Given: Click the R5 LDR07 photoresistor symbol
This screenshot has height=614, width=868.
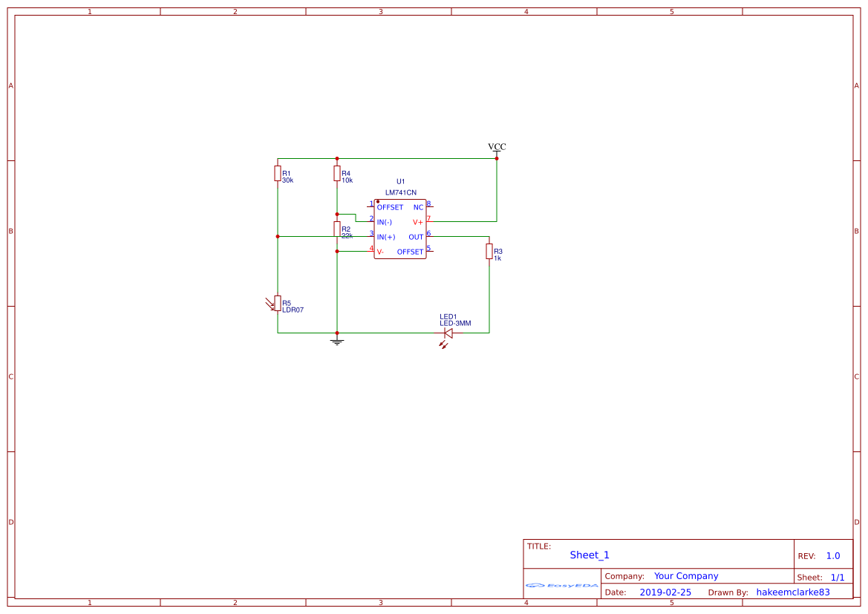Looking at the screenshot, I should click(x=276, y=303).
